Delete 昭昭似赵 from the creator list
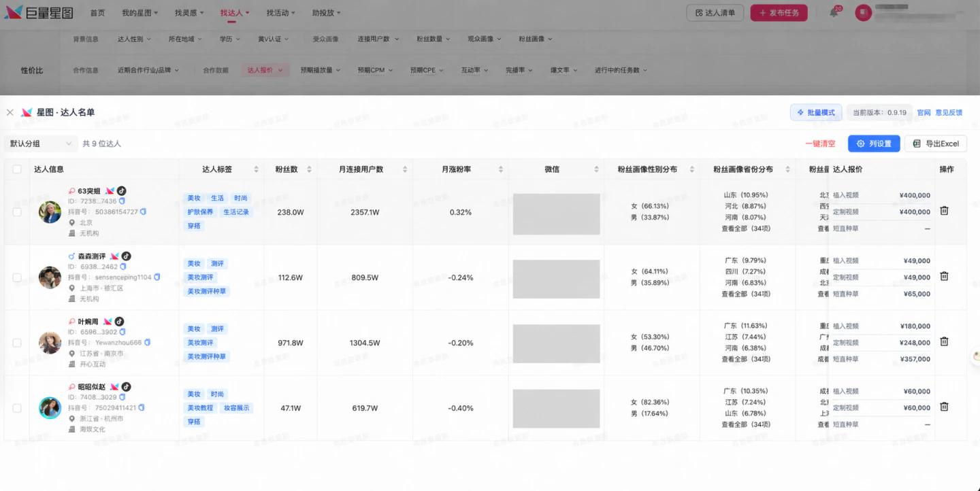 [x=944, y=407]
